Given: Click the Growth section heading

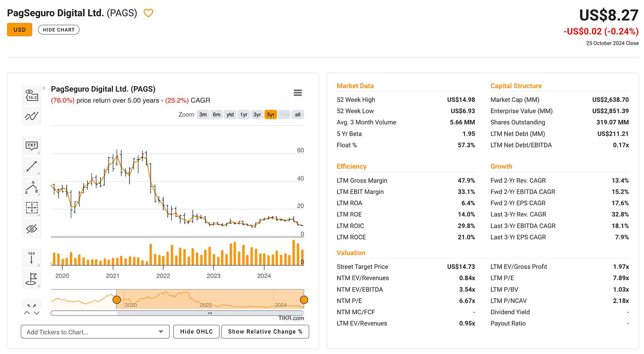Looking at the screenshot, I should (501, 166).
